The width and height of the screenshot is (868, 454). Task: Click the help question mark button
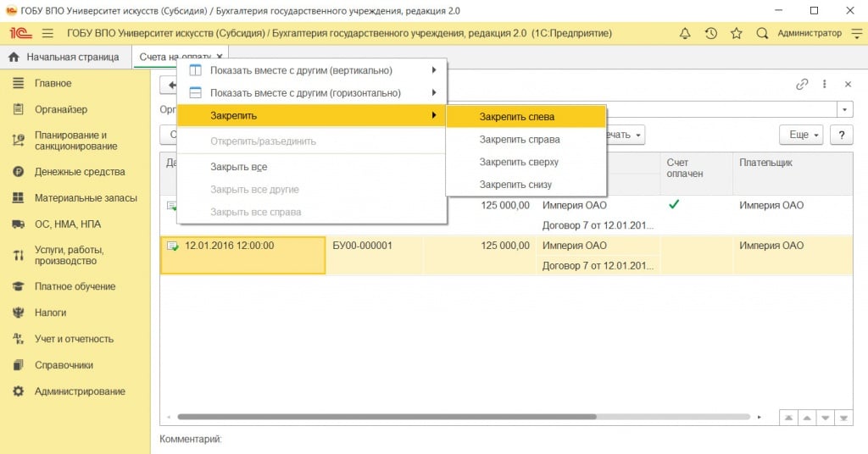[x=841, y=135]
